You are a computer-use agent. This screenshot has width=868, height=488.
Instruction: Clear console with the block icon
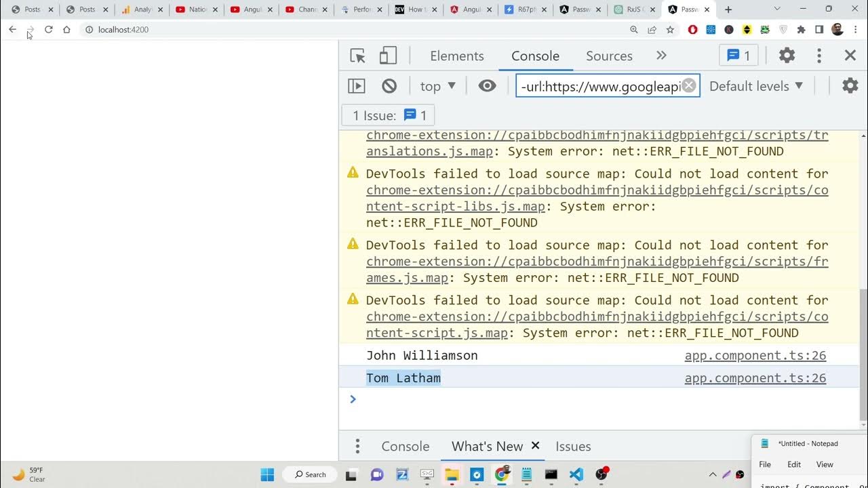389,86
